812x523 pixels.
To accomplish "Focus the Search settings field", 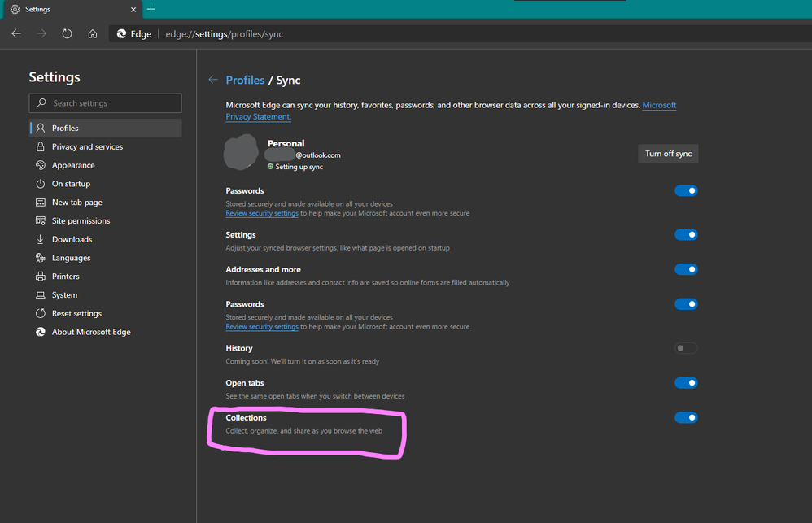I will point(105,103).
